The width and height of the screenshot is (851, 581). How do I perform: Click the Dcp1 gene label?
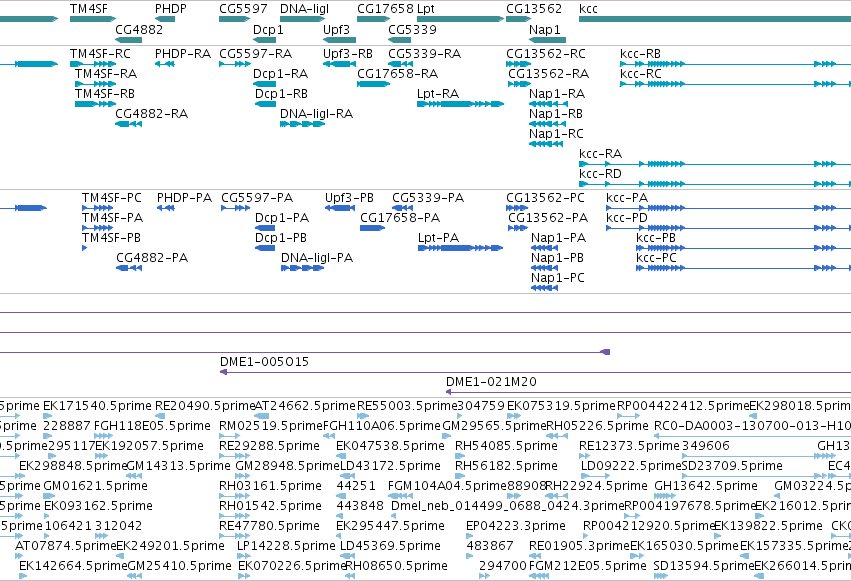[268, 29]
